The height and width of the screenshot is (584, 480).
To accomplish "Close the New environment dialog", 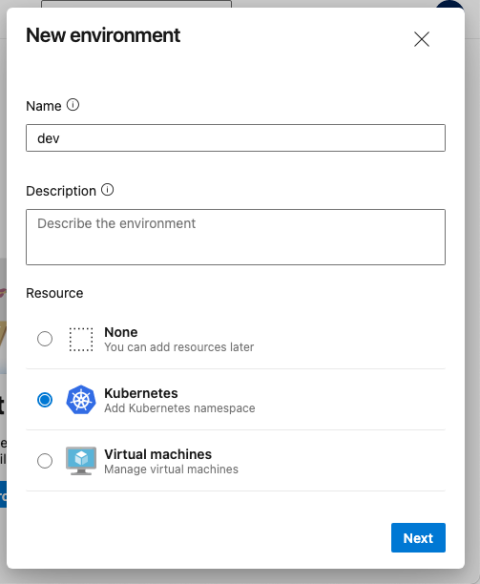I will pyautogui.click(x=422, y=39).
